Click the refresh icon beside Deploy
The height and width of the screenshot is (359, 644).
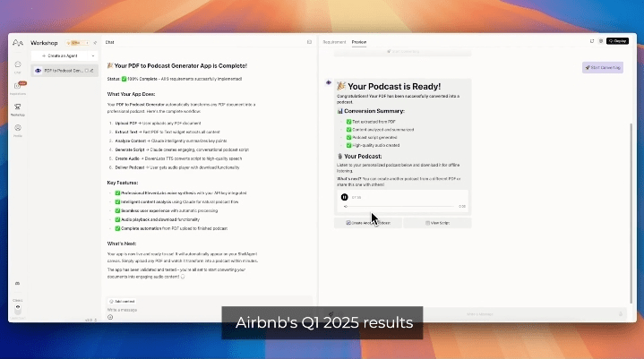(591, 41)
